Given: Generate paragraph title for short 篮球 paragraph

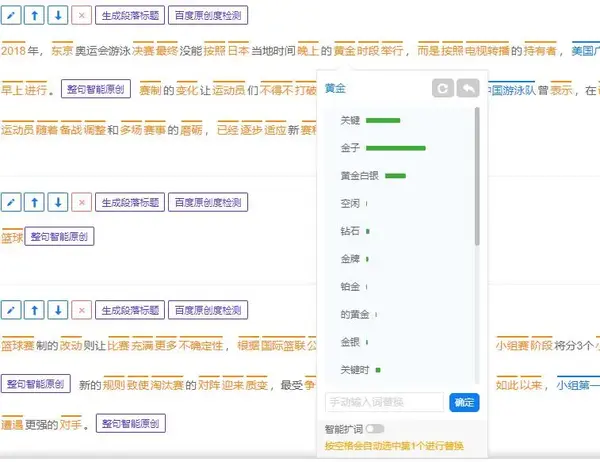Looking at the screenshot, I should [130, 202].
